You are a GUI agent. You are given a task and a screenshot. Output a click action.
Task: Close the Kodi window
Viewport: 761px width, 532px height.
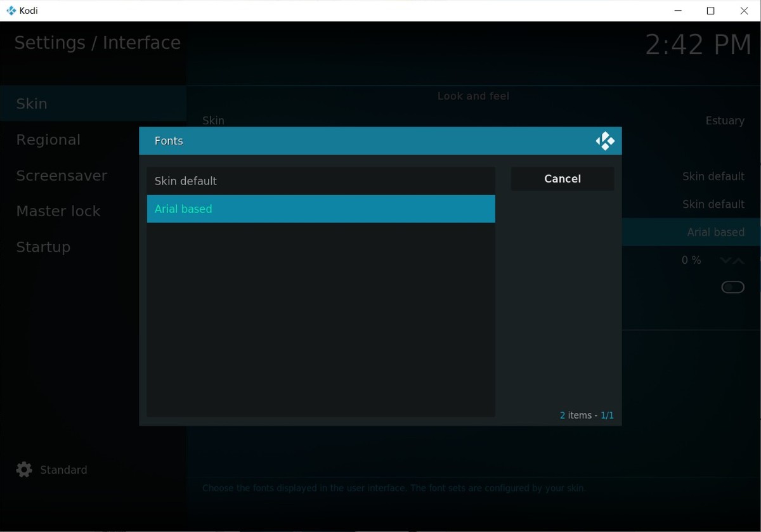tap(745, 11)
